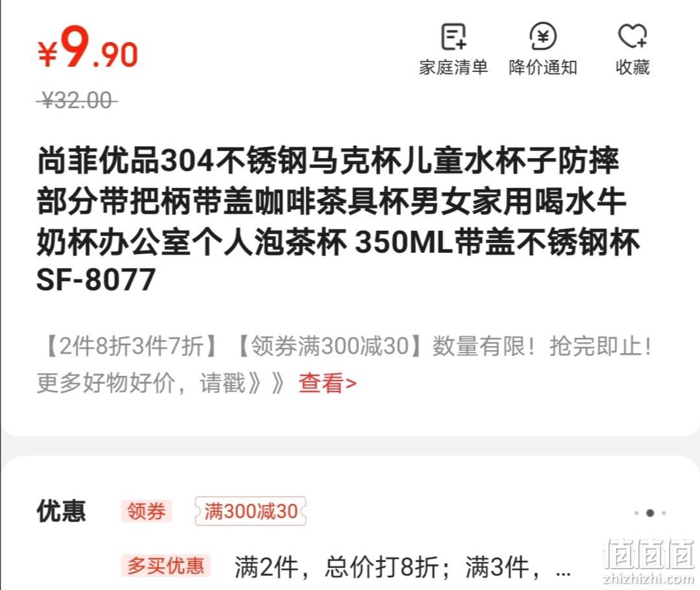Tap the 领券 coupon tag
700x590 pixels.
[x=146, y=511]
